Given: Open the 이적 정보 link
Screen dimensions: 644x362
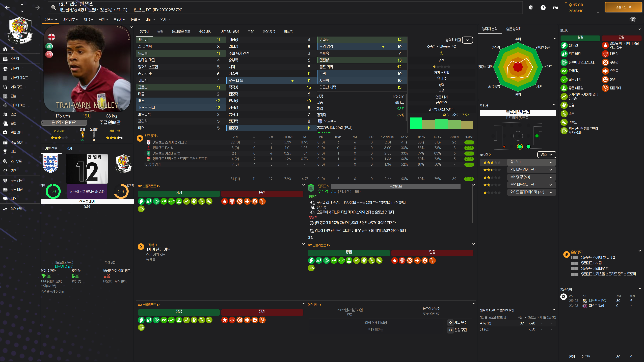Looking at the screenshot, I should 314,305.
